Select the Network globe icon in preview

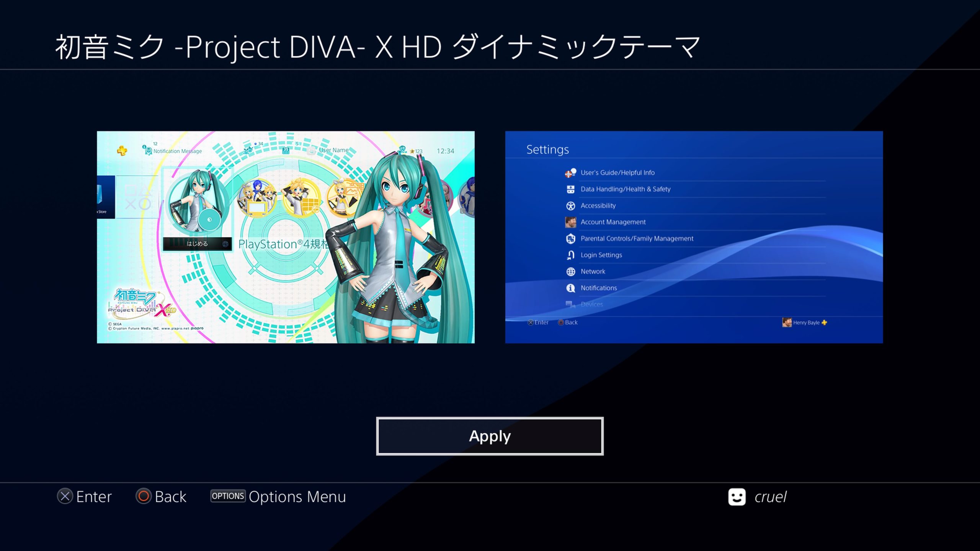click(570, 272)
